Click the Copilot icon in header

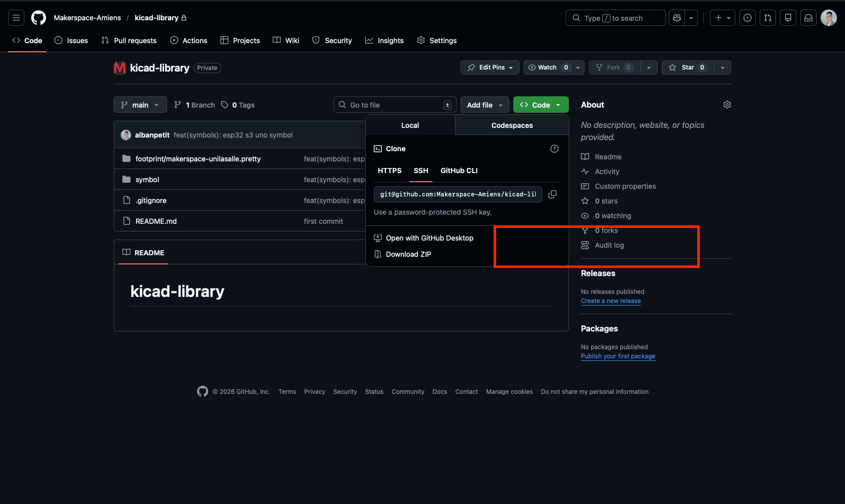[677, 18]
